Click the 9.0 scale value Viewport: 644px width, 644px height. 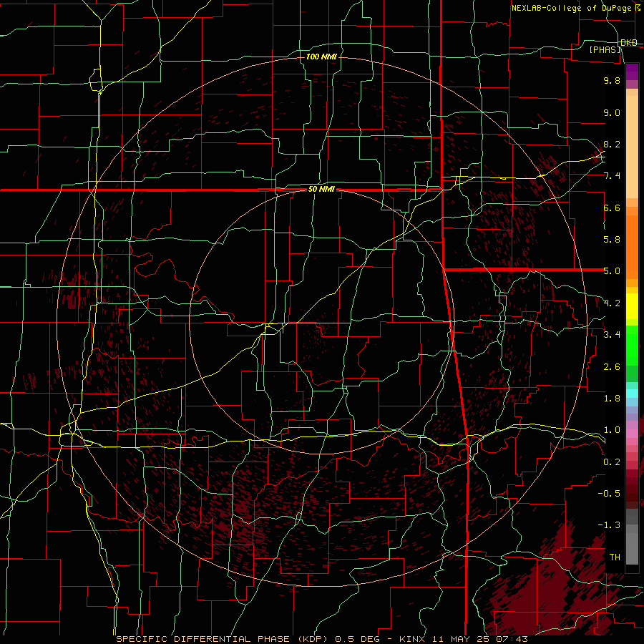[x=612, y=113]
